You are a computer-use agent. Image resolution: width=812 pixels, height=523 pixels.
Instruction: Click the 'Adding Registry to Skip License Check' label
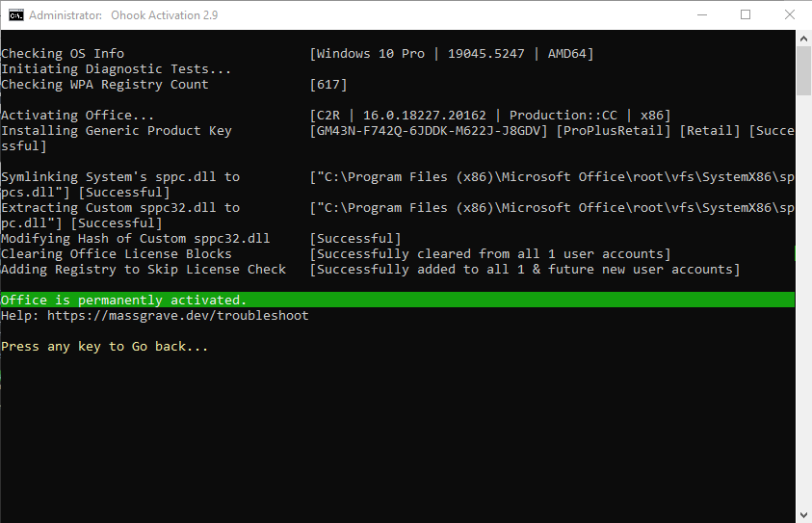144,270
